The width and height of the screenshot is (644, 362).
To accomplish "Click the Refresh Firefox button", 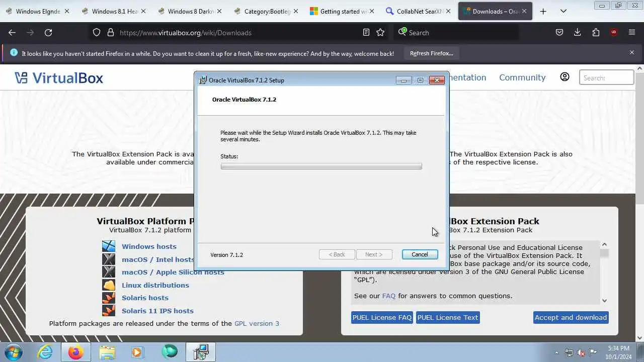I will tap(431, 53).
